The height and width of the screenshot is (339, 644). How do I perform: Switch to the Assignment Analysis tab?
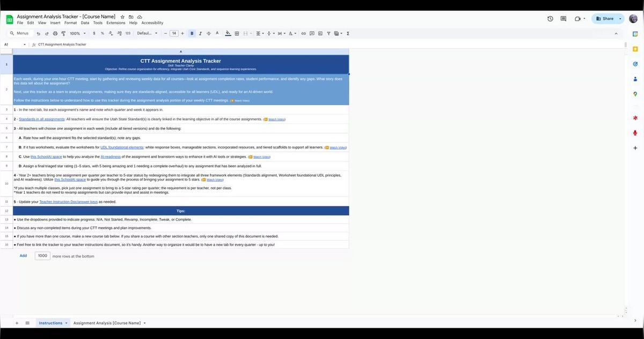107,323
